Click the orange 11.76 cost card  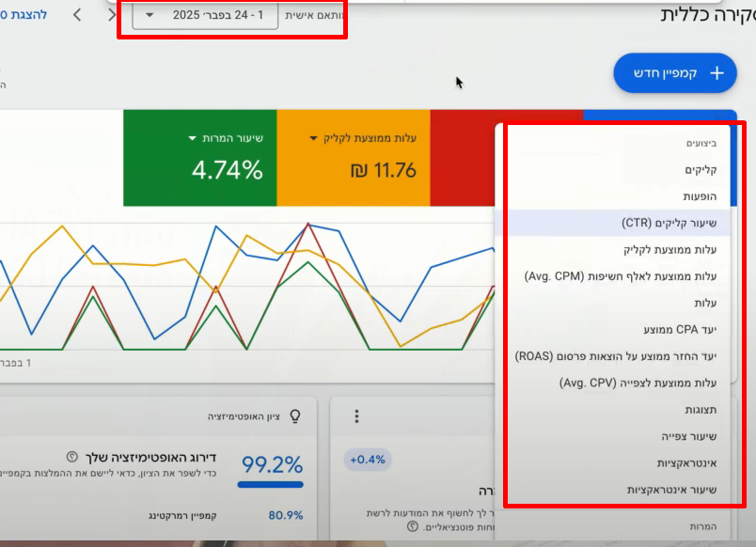pyautogui.click(x=354, y=158)
